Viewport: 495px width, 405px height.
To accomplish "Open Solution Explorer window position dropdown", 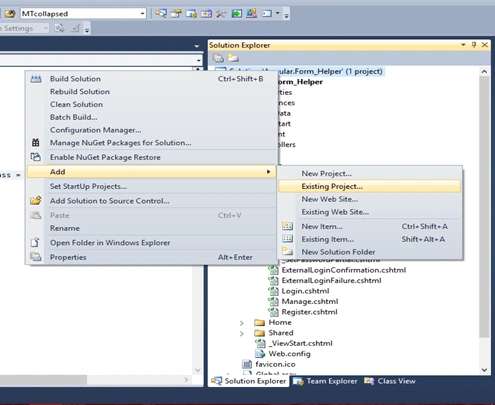I will [463, 45].
